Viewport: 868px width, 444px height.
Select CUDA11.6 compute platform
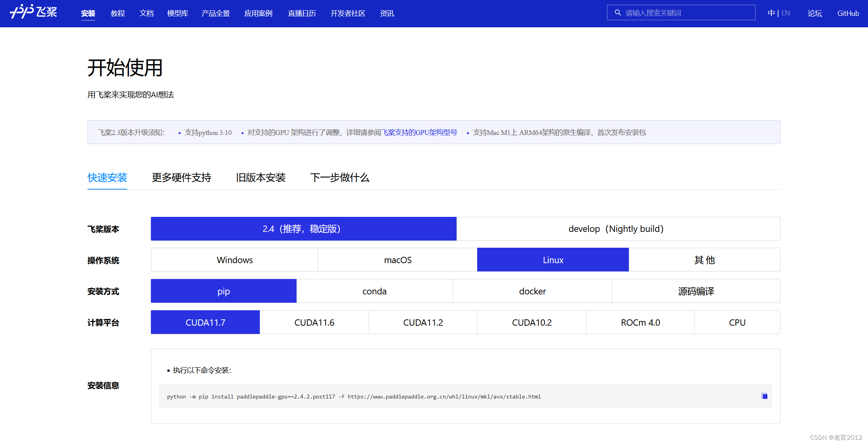tap(314, 323)
